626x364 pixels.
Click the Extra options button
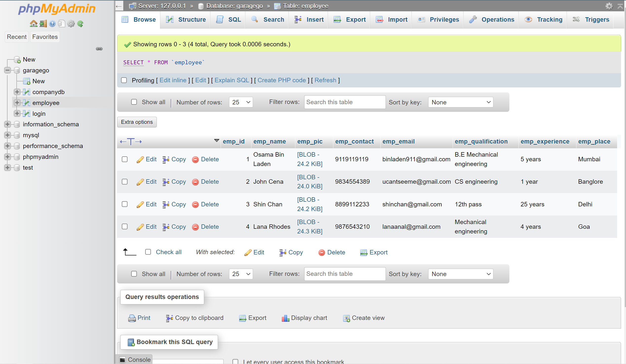pos(137,122)
